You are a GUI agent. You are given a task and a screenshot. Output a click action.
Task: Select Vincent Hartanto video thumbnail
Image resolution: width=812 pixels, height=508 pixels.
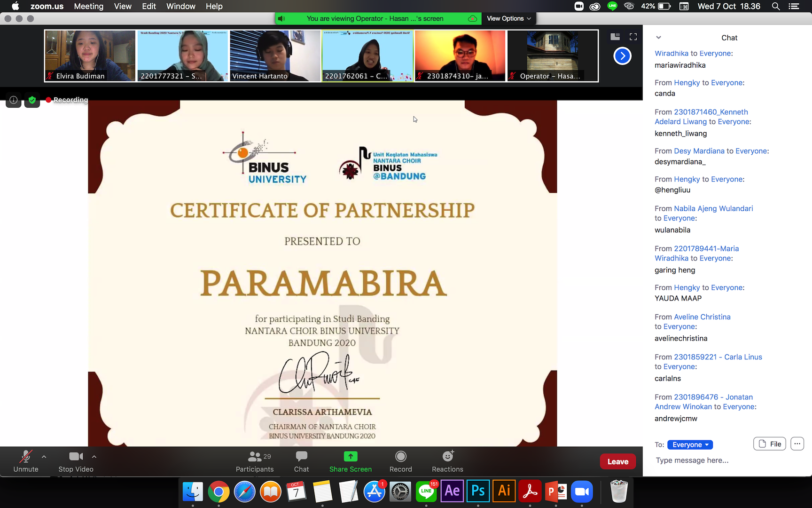click(275, 56)
